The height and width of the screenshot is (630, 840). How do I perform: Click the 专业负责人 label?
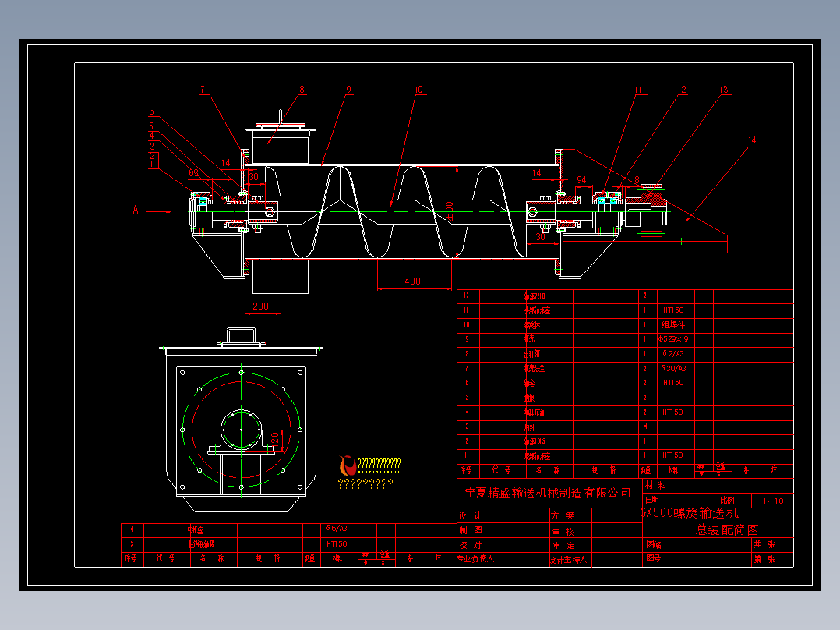[x=475, y=559]
